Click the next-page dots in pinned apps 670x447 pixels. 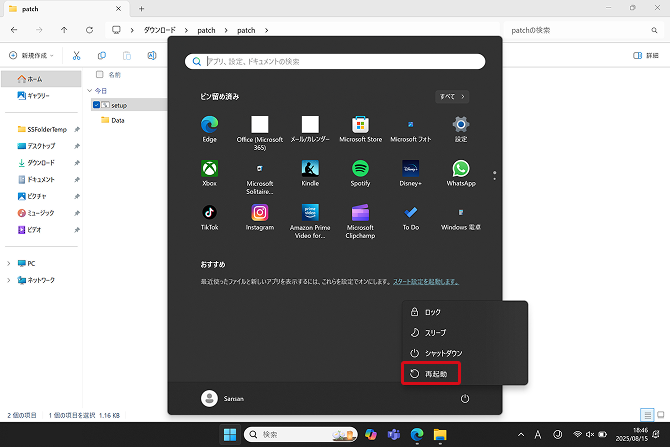pos(494,175)
